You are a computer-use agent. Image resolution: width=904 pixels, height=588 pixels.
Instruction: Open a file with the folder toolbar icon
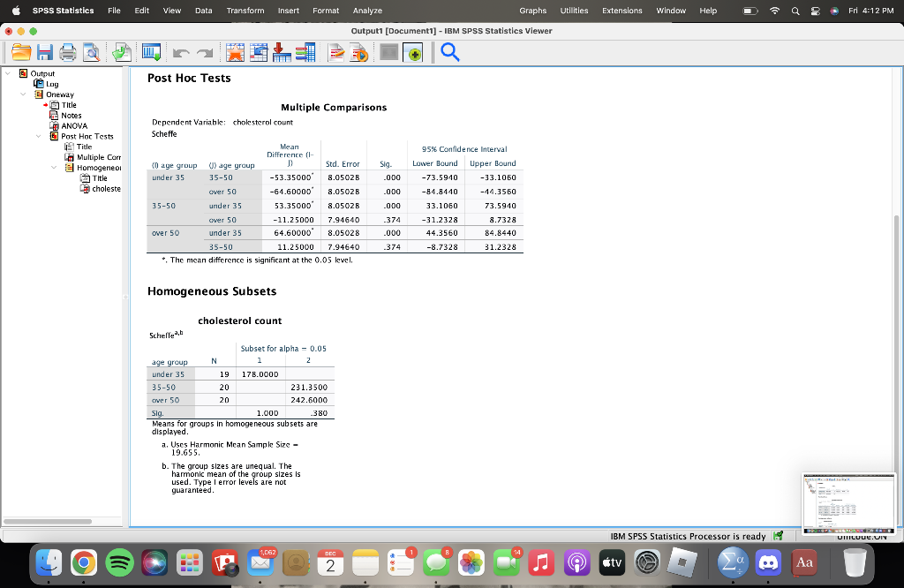coord(21,52)
